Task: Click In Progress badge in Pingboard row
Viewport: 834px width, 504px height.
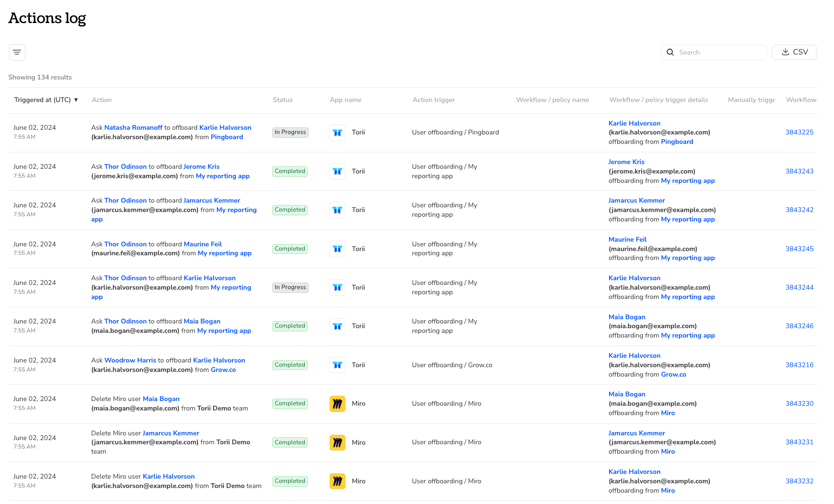Action: [290, 132]
